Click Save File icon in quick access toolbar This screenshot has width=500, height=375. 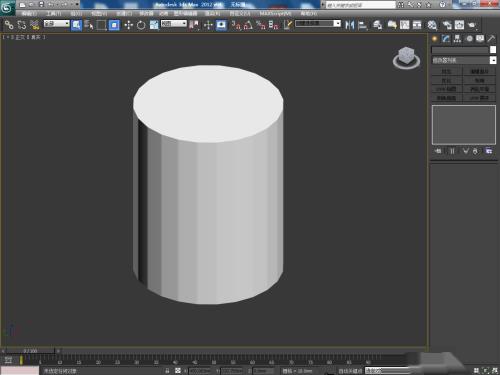click(41, 5)
